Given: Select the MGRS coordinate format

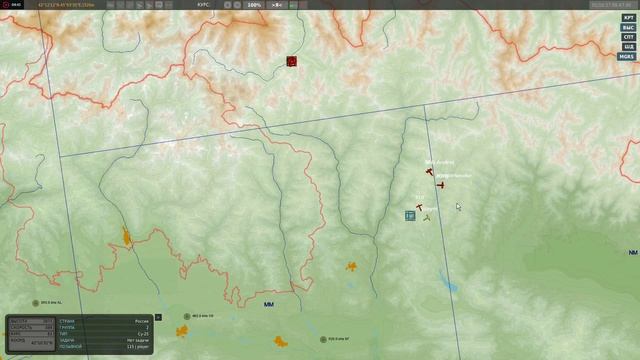Looking at the screenshot, I should pos(627,57).
